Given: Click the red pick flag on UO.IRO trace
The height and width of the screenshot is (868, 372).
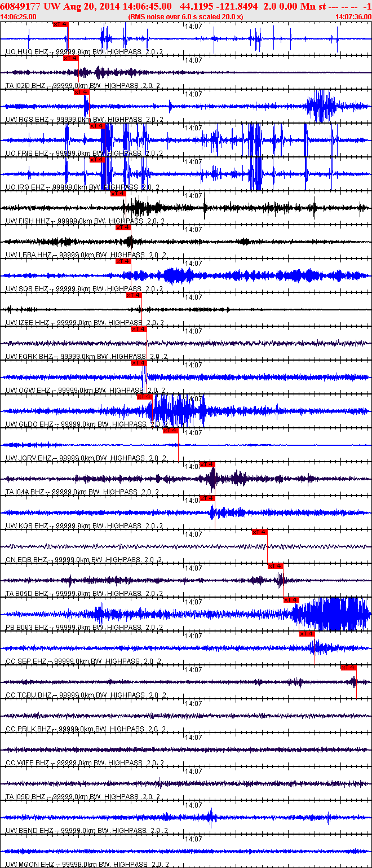Looking at the screenshot, I should coord(98,160).
